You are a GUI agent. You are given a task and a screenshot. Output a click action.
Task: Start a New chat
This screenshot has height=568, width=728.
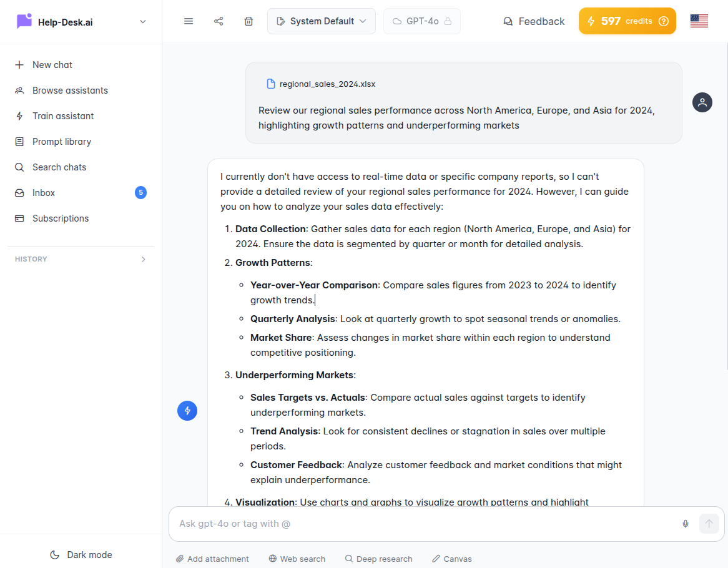point(51,64)
